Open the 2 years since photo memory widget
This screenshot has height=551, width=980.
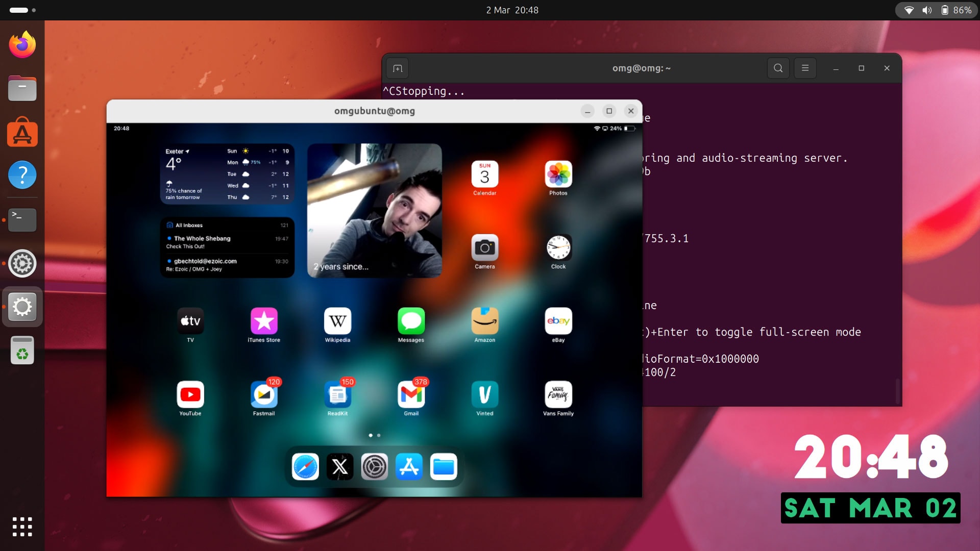pyautogui.click(x=374, y=211)
